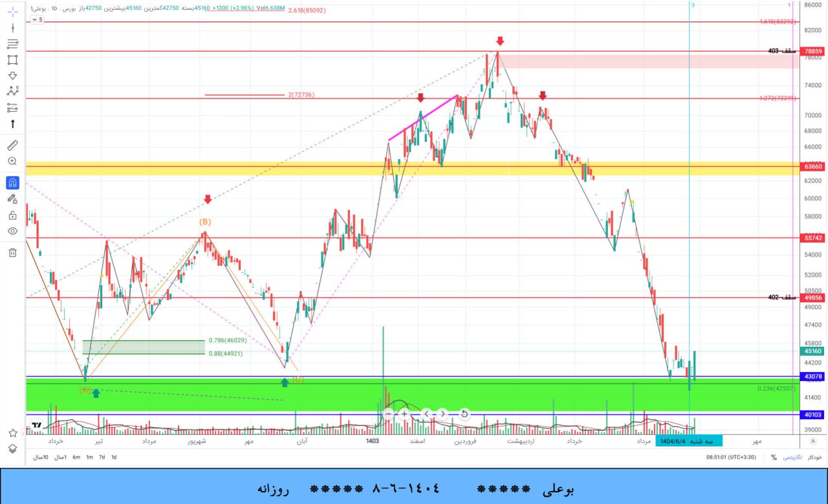Select the ABC pattern wave tool
Viewport: 828px width, 504px height.
tap(12, 91)
